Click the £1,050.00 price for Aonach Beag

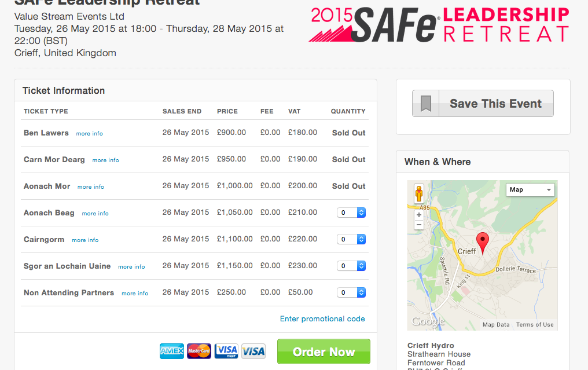point(235,213)
